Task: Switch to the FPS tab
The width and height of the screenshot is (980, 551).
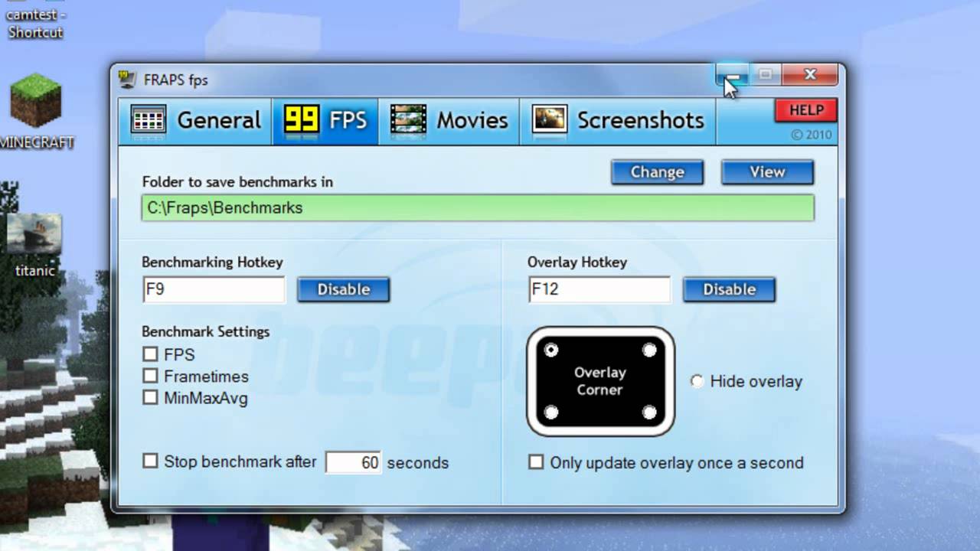Action: pos(325,121)
